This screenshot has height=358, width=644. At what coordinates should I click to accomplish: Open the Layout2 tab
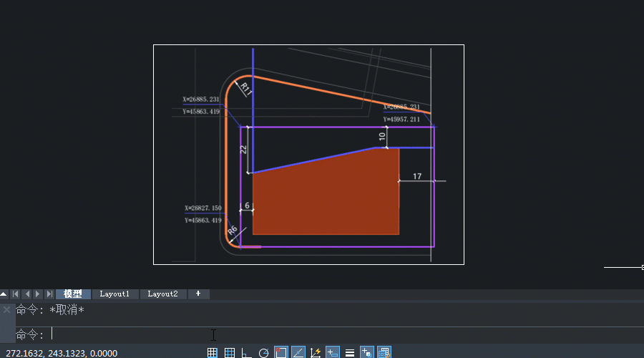pos(162,294)
